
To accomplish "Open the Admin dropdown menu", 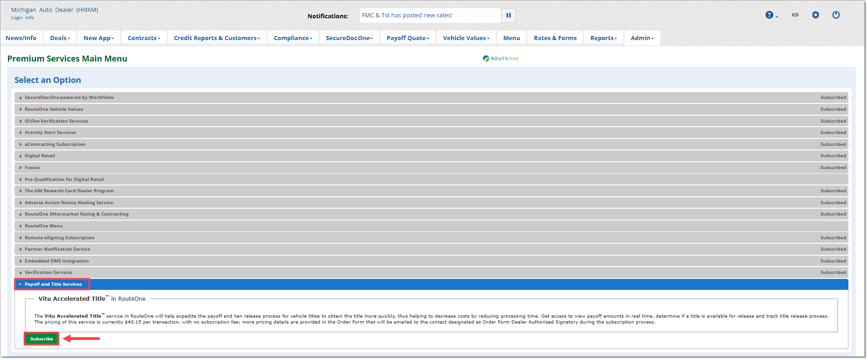I will point(642,38).
